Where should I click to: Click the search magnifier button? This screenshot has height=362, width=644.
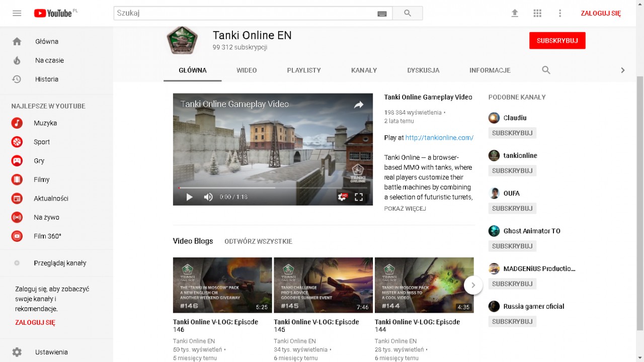[408, 13]
